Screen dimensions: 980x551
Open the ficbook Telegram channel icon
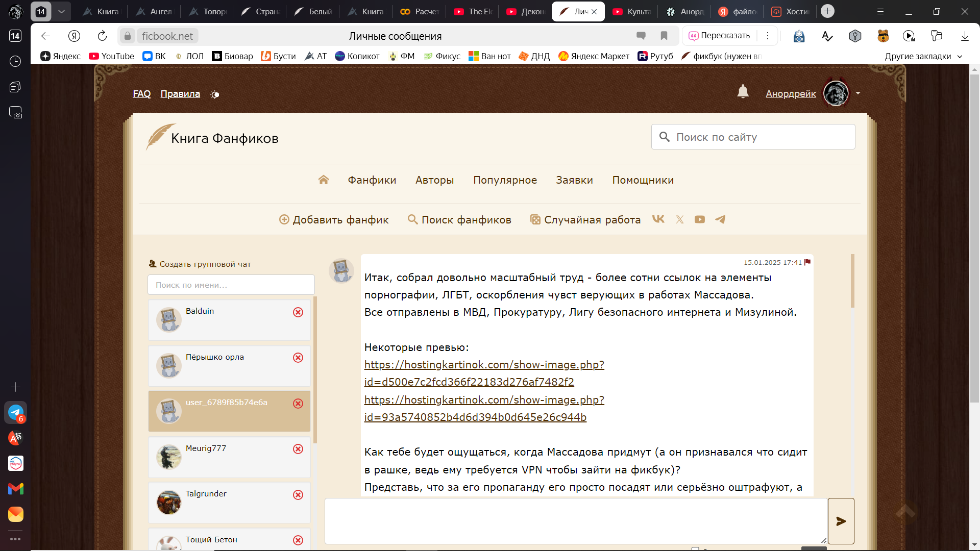pyautogui.click(x=720, y=219)
